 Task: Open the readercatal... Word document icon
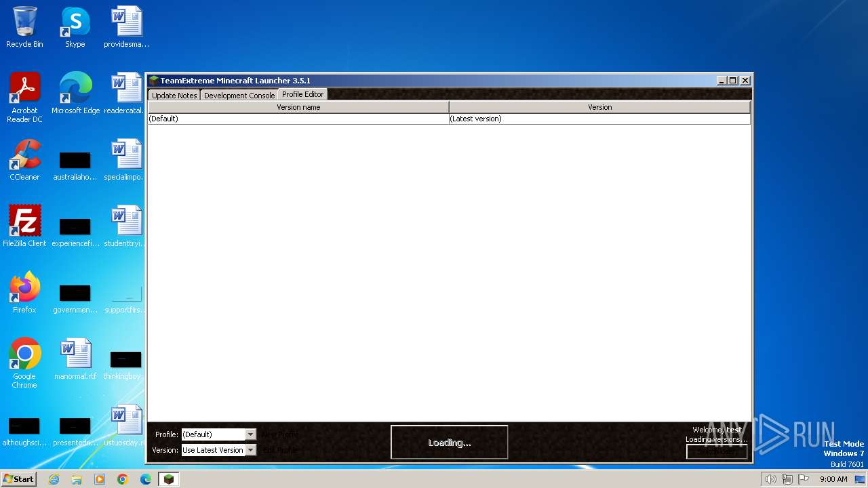pyautogui.click(x=126, y=93)
